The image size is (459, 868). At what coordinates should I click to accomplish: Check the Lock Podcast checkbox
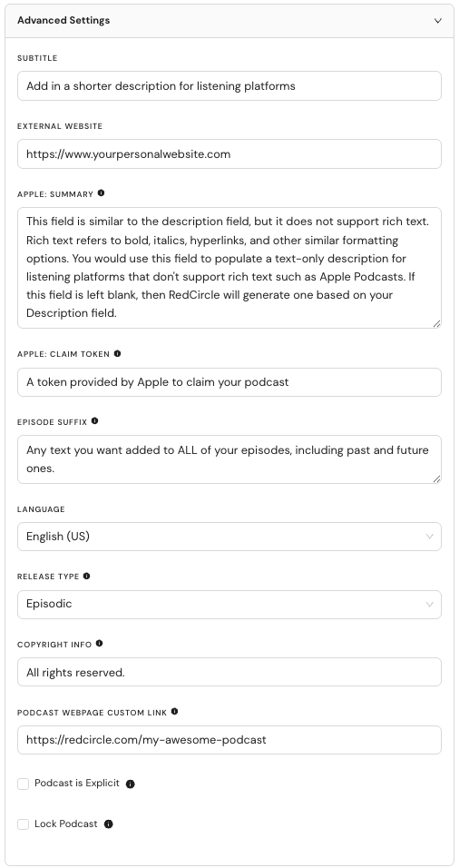(x=24, y=824)
